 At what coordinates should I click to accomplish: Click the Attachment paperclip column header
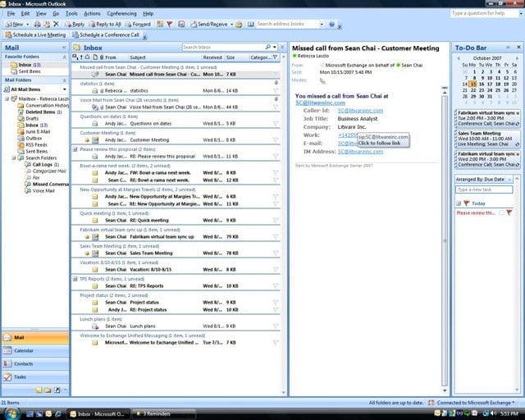(102, 57)
